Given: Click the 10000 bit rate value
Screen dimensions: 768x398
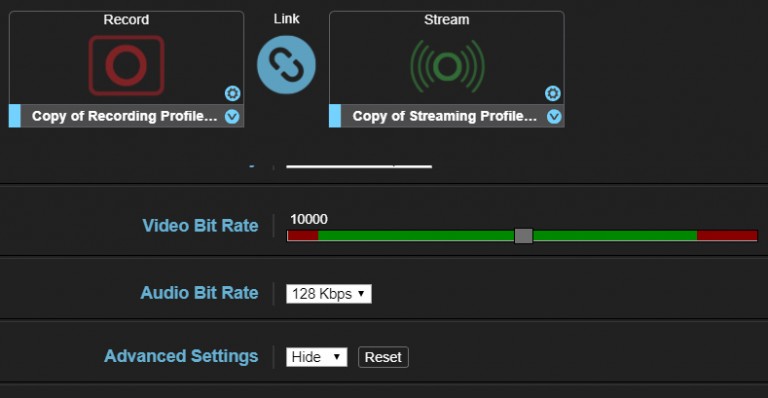Looking at the screenshot, I should click(x=309, y=219).
